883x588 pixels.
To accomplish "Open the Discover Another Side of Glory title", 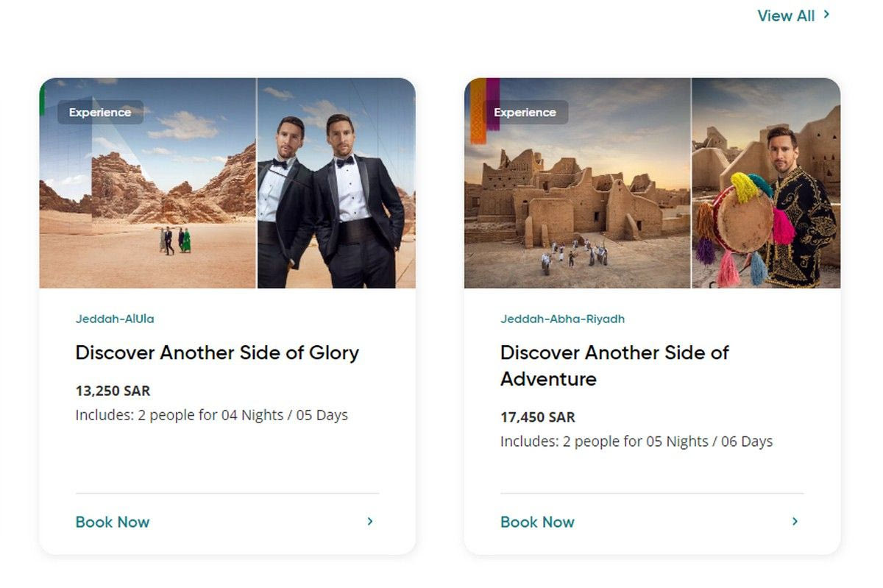I will click(x=217, y=353).
